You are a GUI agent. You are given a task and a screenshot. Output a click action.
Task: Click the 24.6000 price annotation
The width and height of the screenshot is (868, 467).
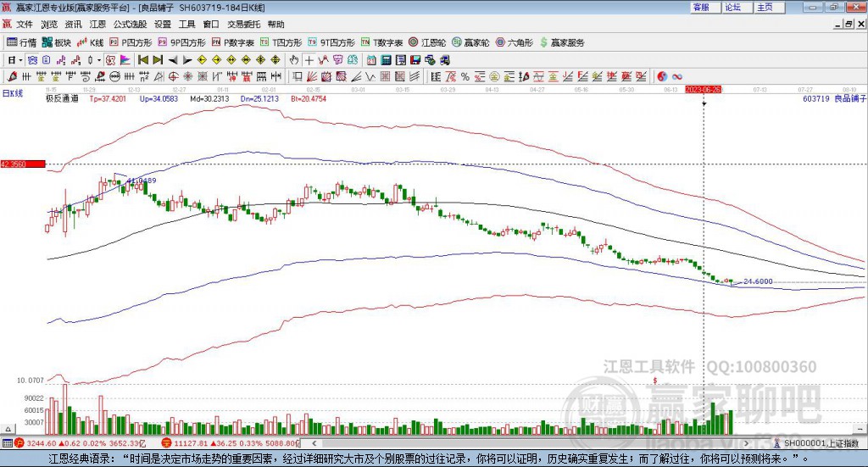click(758, 281)
